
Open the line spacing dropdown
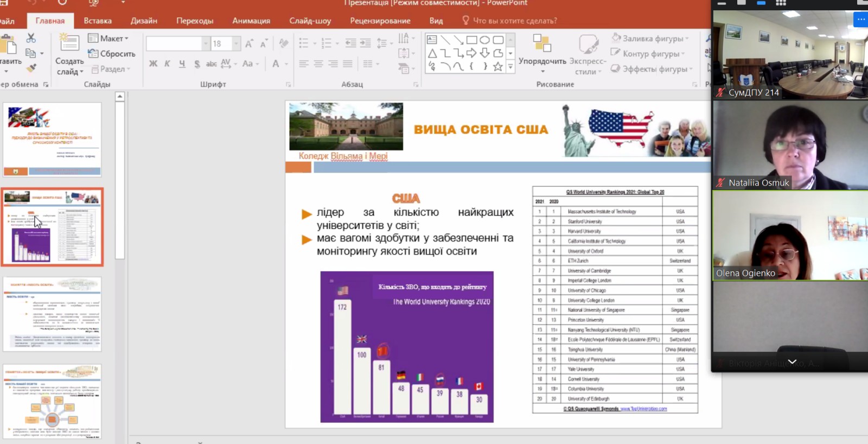[384, 43]
